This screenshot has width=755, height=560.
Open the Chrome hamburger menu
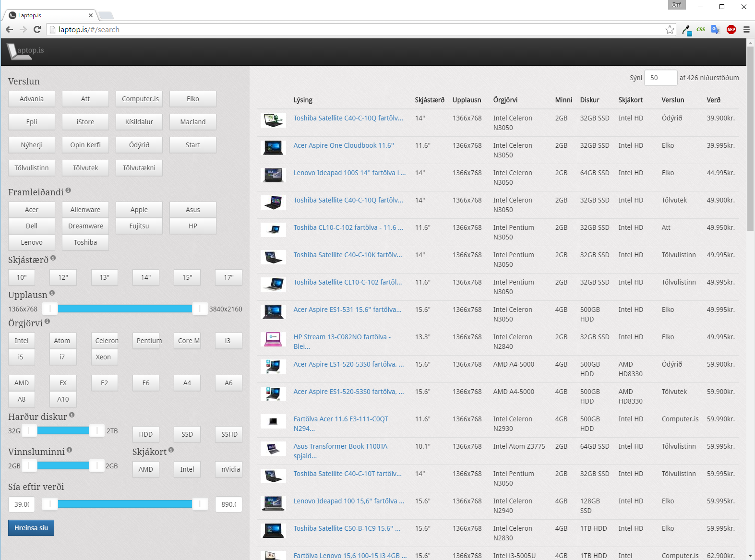coord(746,30)
